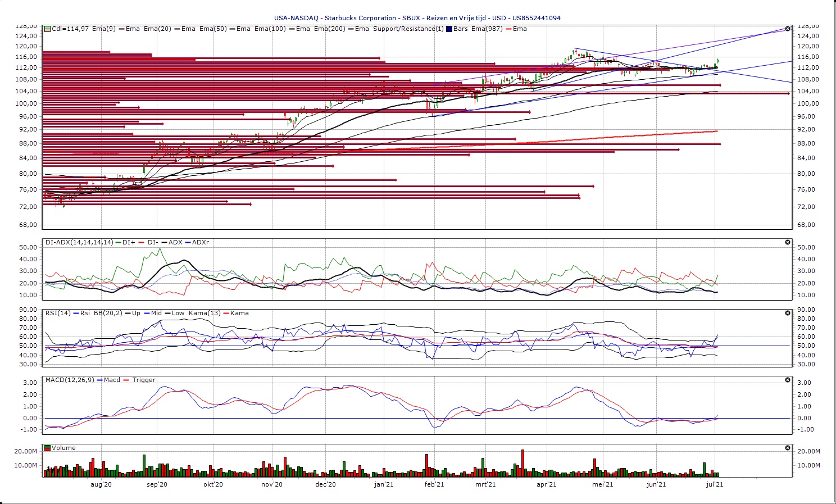Click the Low band legend label
This screenshot has height=504, width=836.
[x=178, y=313]
